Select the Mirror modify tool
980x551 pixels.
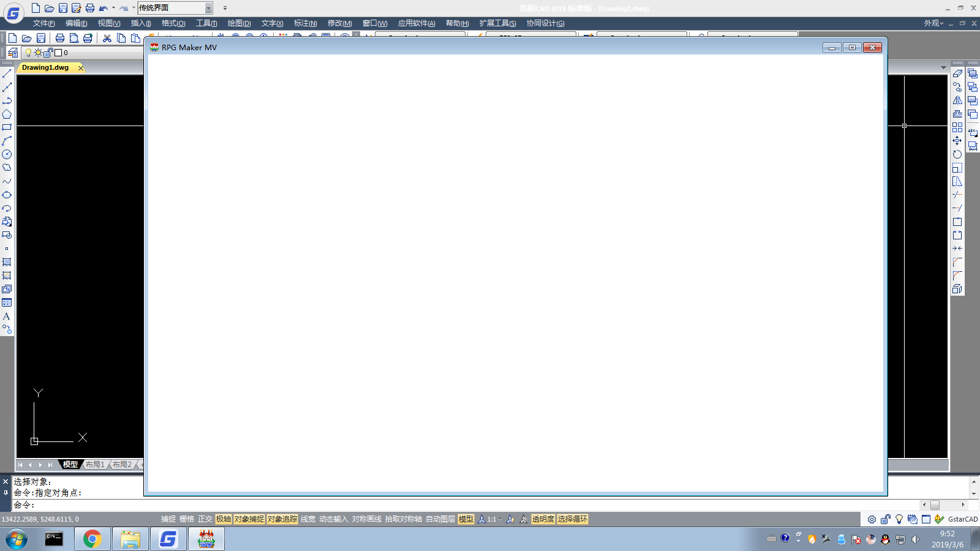pos(957,100)
